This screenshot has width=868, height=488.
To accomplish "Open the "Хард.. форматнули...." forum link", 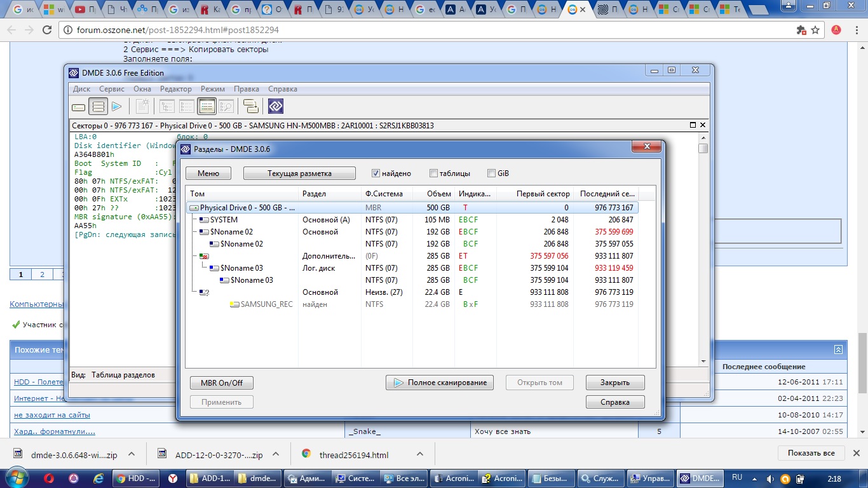I will [55, 431].
